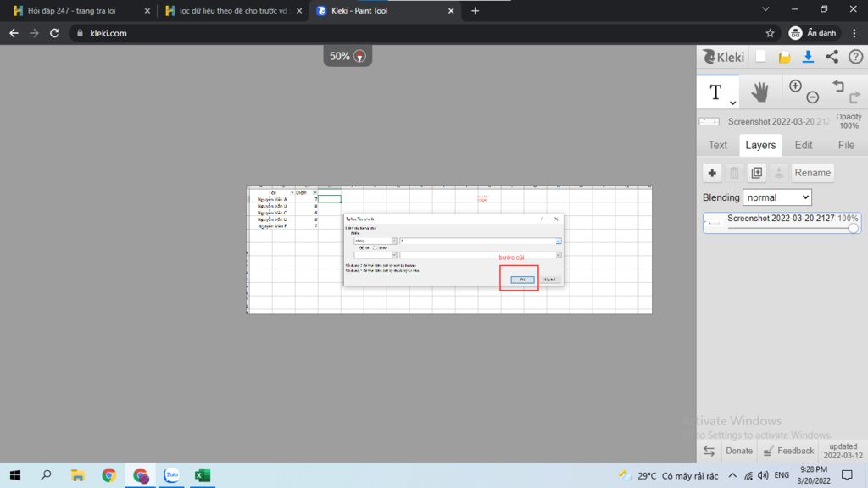Open the Blending mode dropdown
The height and width of the screenshot is (488, 868).
(776, 197)
